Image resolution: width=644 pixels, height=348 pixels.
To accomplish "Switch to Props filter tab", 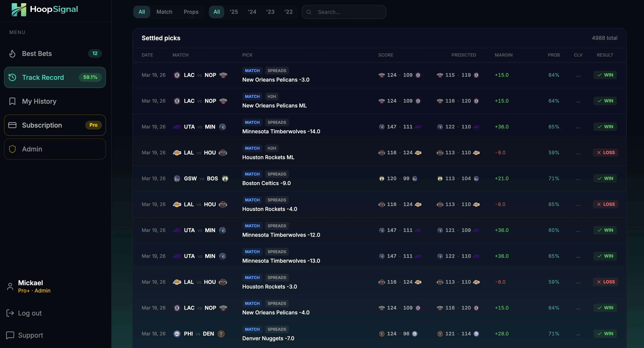I will [x=191, y=12].
